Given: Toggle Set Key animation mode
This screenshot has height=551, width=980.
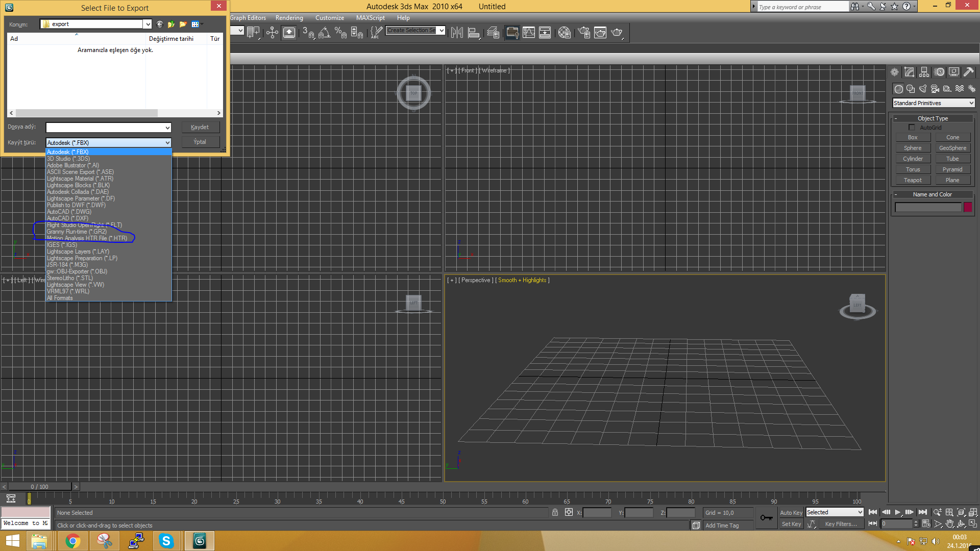Looking at the screenshot, I should point(791,524).
